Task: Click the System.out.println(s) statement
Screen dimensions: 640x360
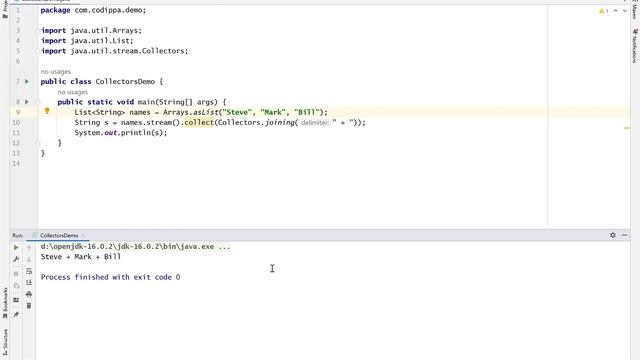Action: (x=121, y=133)
